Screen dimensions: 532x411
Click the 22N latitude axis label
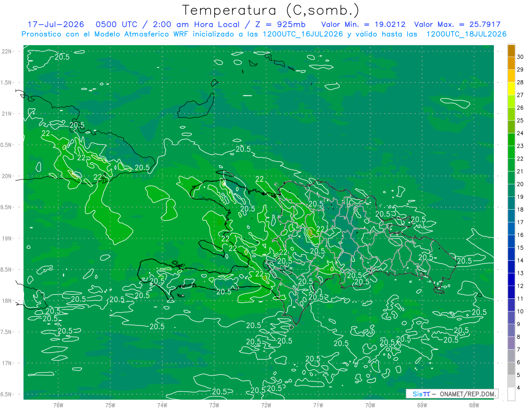click(x=7, y=51)
